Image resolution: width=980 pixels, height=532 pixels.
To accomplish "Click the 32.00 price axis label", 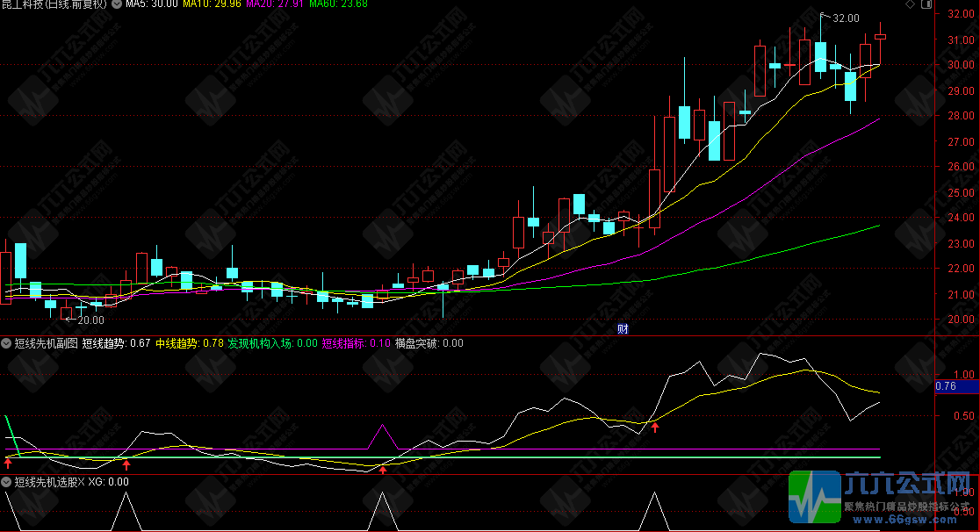I will coord(961,14).
